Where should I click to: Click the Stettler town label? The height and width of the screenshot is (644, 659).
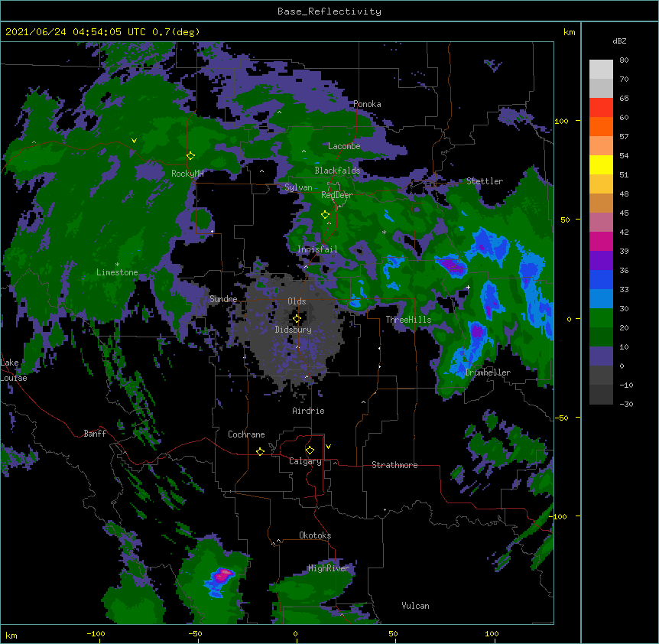point(485,181)
